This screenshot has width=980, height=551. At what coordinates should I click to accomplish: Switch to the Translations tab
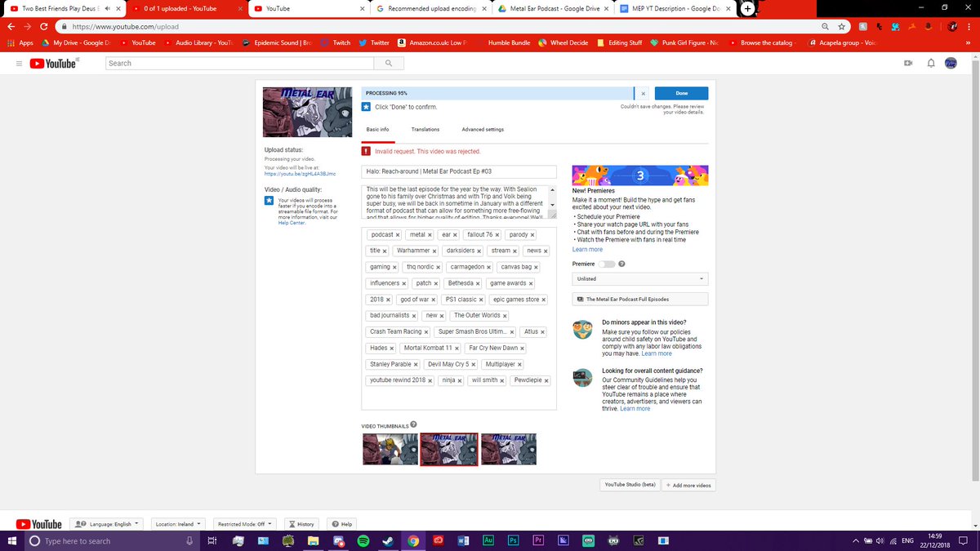[425, 129]
